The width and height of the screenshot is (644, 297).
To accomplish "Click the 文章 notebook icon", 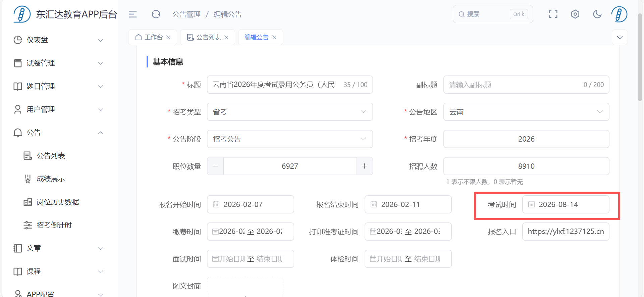I will pyautogui.click(x=18, y=248).
